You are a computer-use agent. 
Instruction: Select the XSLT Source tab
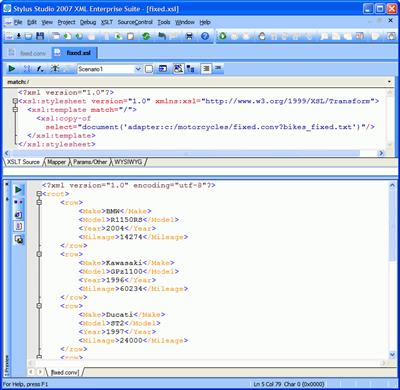pos(23,162)
